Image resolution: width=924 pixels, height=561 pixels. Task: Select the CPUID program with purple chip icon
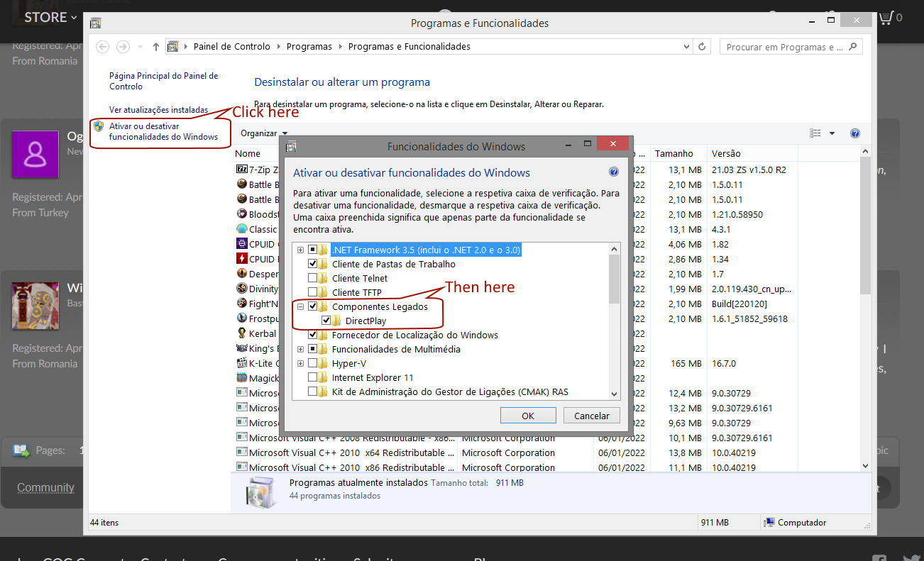241,244
